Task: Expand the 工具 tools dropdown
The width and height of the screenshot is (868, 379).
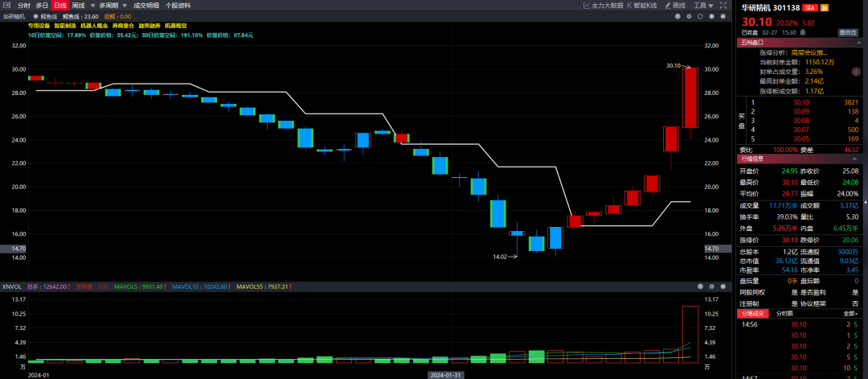Action: click(x=703, y=5)
